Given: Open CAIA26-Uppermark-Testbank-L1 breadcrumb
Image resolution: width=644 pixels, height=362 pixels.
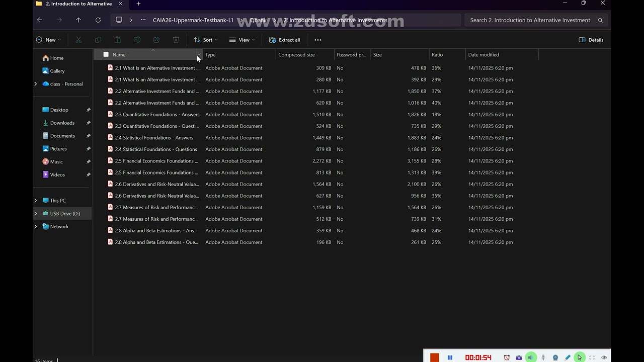Looking at the screenshot, I should tap(193, 20).
